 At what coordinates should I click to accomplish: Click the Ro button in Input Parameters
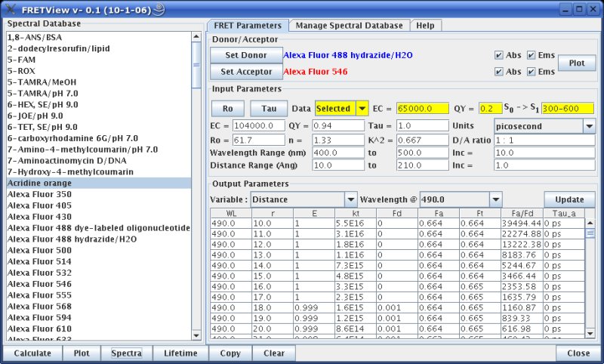click(x=227, y=109)
